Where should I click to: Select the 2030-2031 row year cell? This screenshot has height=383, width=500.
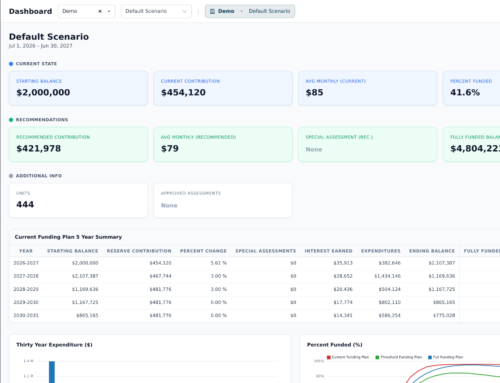26,315
